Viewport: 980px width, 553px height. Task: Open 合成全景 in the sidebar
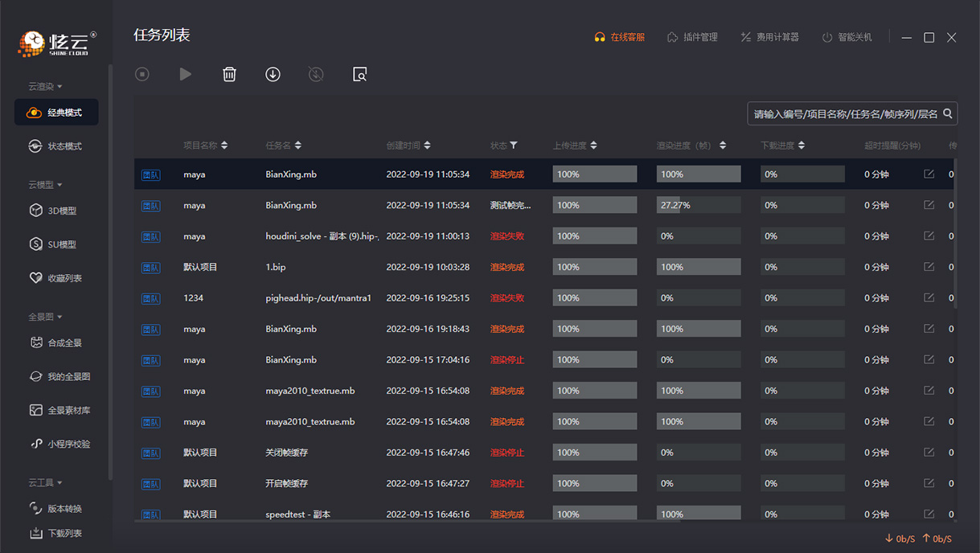56,343
